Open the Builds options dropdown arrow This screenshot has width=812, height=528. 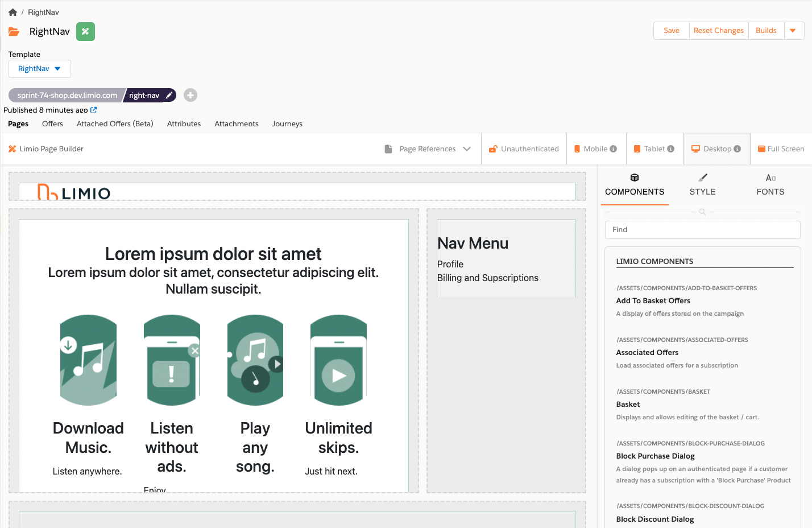pos(794,31)
